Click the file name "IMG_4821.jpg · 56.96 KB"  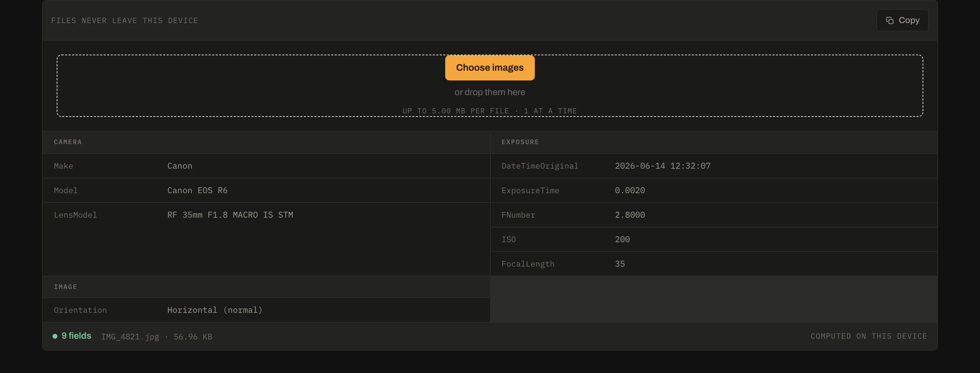pos(156,337)
